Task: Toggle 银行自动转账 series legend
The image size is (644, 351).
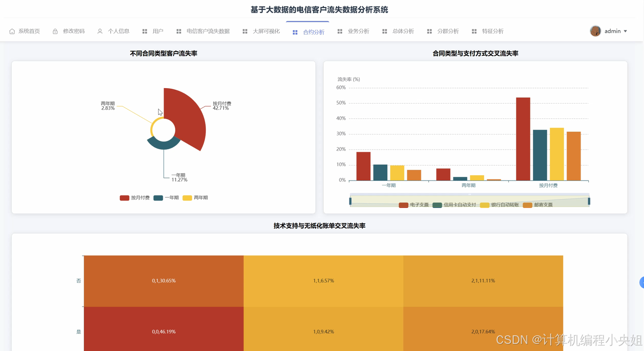Action: pos(500,205)
